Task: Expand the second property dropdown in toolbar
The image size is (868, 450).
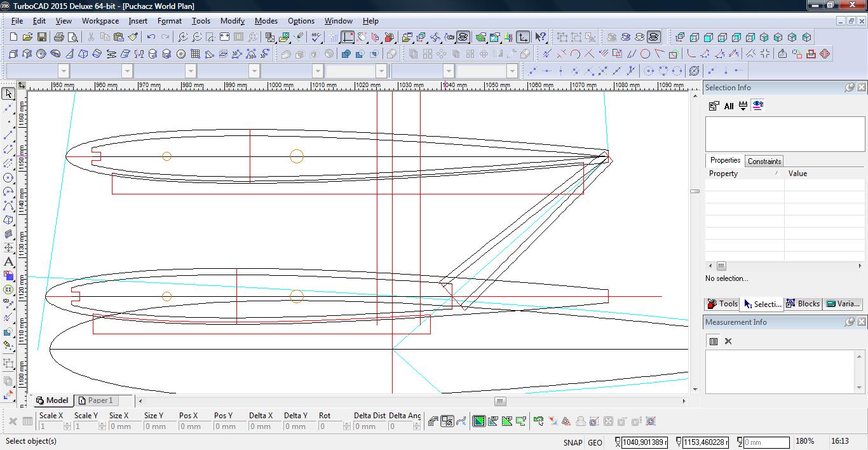Action: click(x=127, y=71)
